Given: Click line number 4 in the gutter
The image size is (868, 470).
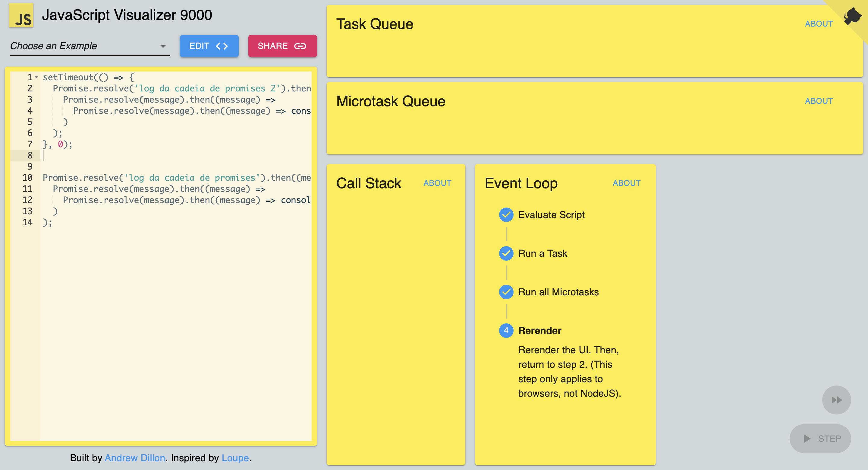Looking at the screenshot, I should (x=30, y=111).
